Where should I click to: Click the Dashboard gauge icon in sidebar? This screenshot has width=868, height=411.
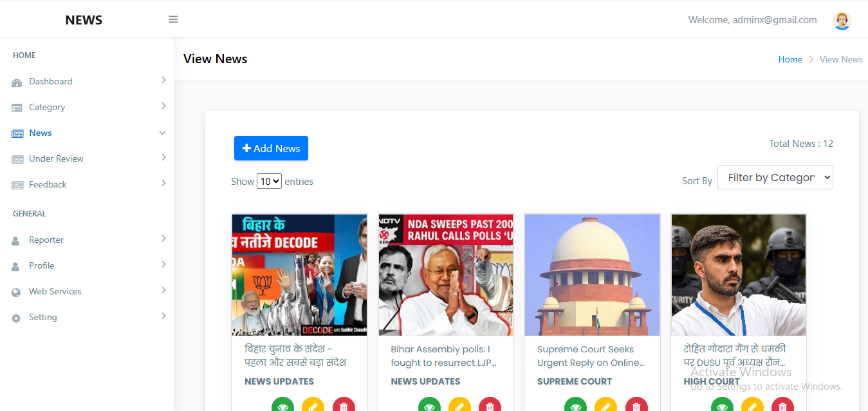(17, 82)
